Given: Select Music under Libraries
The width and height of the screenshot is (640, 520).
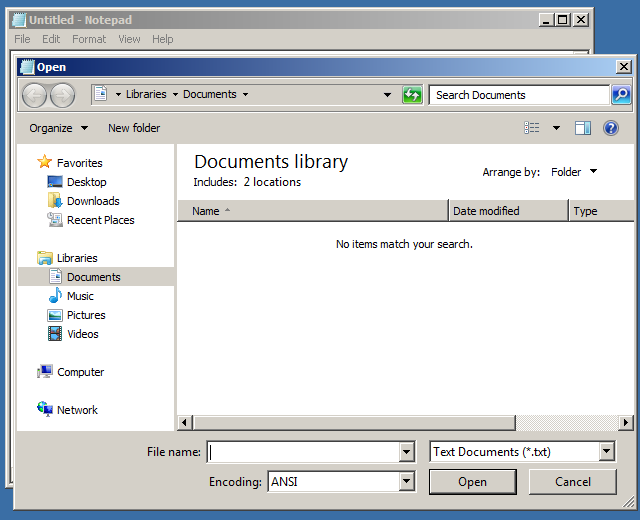Looking at the screenshot, I should click(80, 296).
